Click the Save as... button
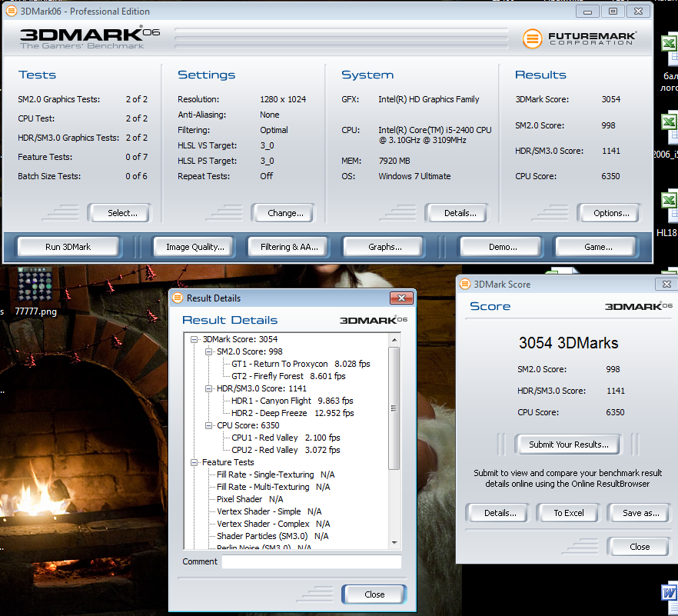The image size is (678, 616). (x=639, y=513)
